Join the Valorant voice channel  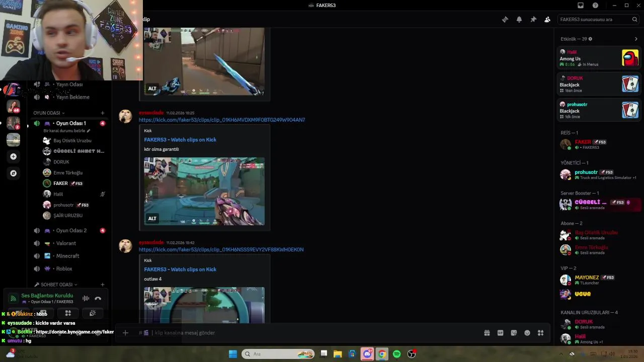tap(69, 243)
